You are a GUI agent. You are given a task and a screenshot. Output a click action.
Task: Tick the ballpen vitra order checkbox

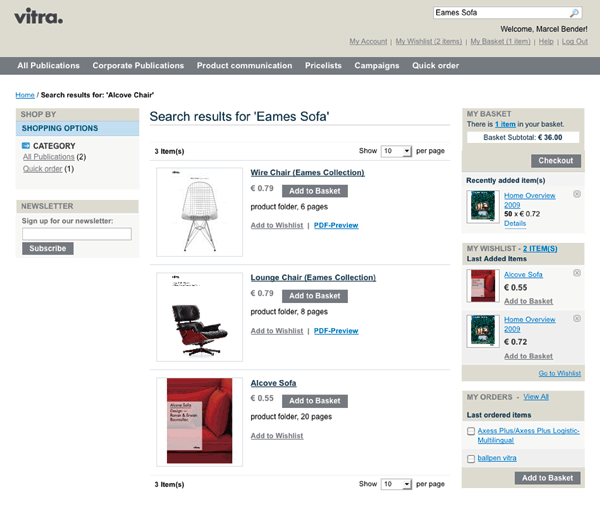(x=471, y=458)
